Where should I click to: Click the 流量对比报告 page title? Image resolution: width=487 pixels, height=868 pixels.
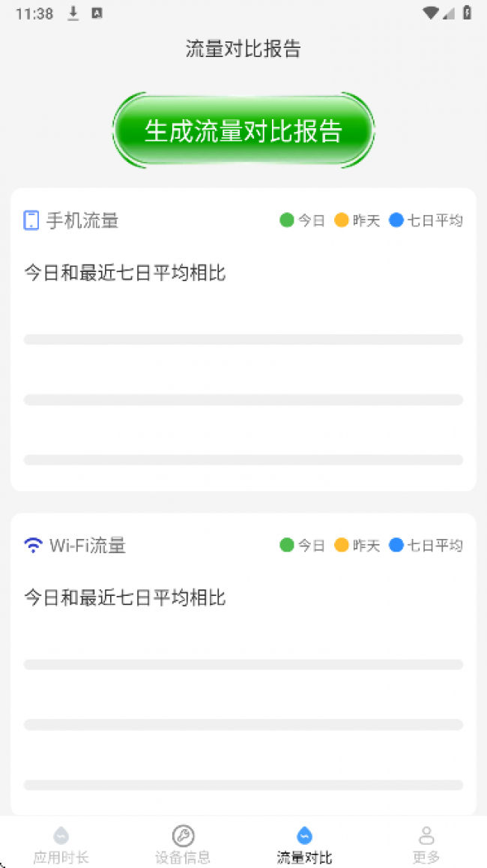tap(243, 49)
